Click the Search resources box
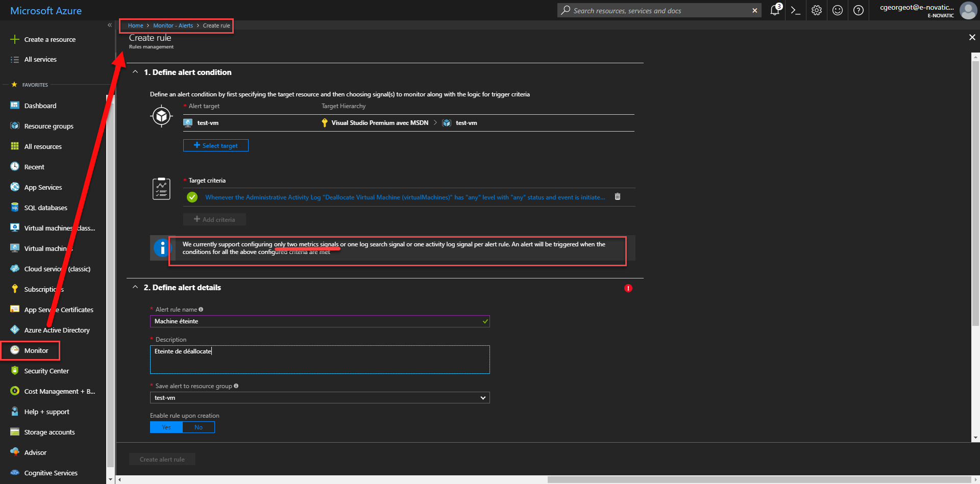980x484 pixels. (659, 11)
